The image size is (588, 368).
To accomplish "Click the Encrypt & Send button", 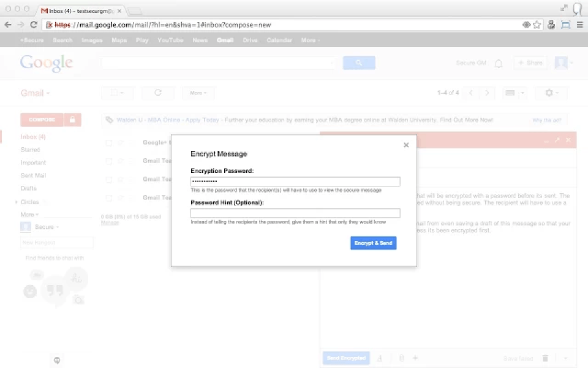I will pyautogui.click(x=373, y=243).
